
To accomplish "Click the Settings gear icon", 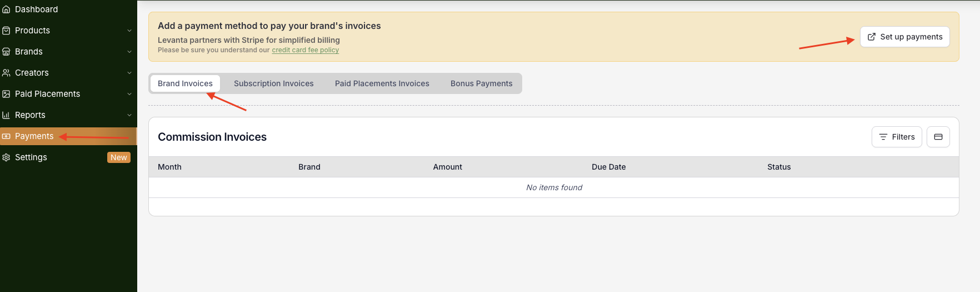I will pos(6,157).
